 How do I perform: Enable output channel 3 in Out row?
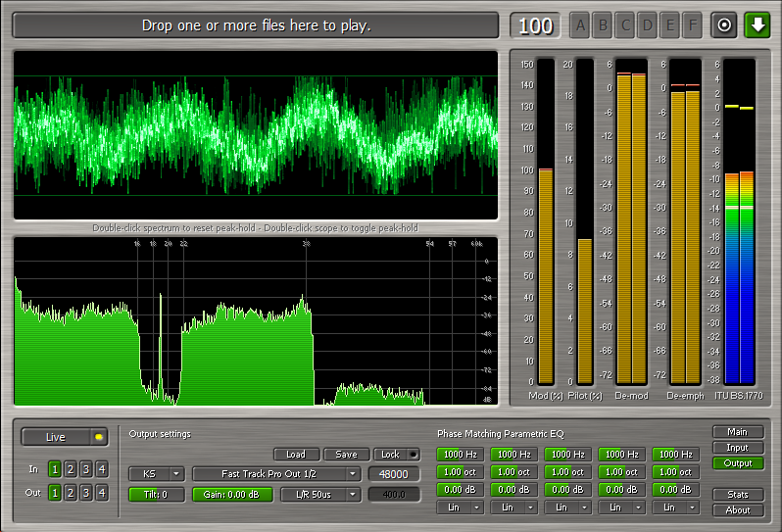(x=86, y=493)
